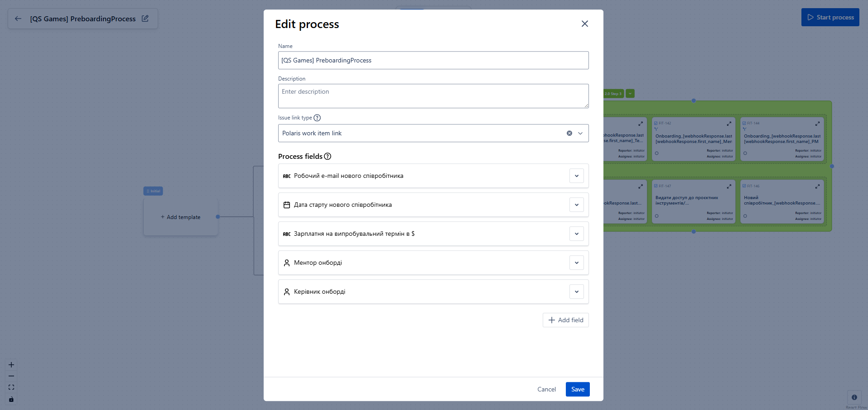Click the process Name input field
The image size is (868, 410).
[433, 60]
